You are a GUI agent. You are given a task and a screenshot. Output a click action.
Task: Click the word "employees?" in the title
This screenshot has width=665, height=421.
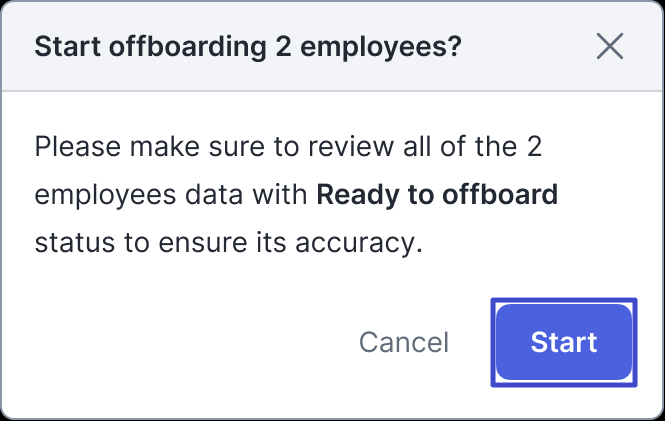(x=380, y=47)
